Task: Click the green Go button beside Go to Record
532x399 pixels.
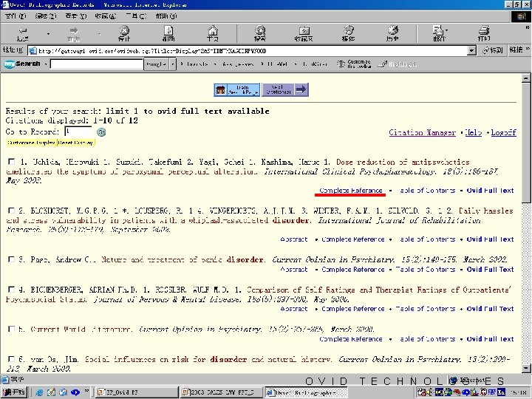Action: (101, 132)
